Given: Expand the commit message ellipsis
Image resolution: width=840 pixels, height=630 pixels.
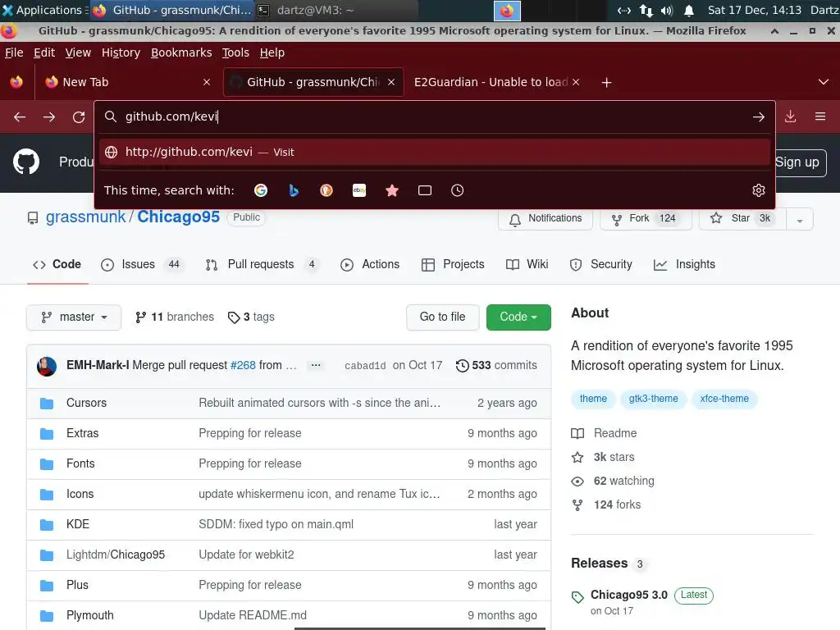Looking at the screenshot, I should tap(316, 365).
